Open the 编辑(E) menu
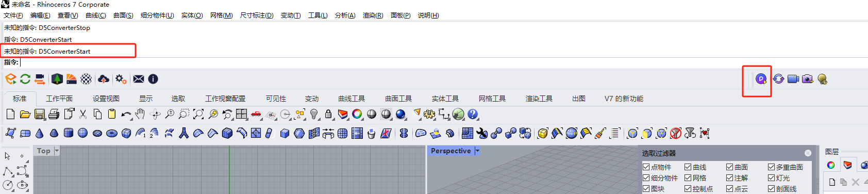Viewport: 868px width, 194px height. (x=40, y=15)
